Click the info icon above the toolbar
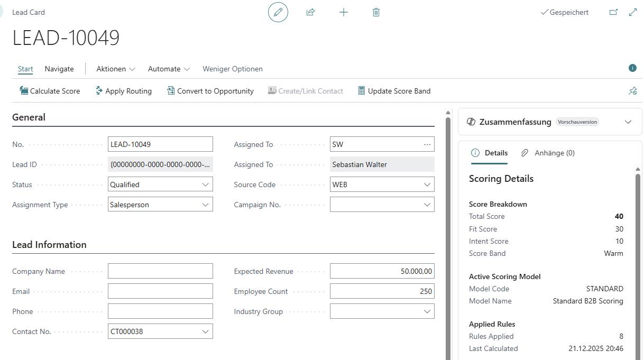The width and height of the screenshot is (644, 360). [x=632, y=68]
